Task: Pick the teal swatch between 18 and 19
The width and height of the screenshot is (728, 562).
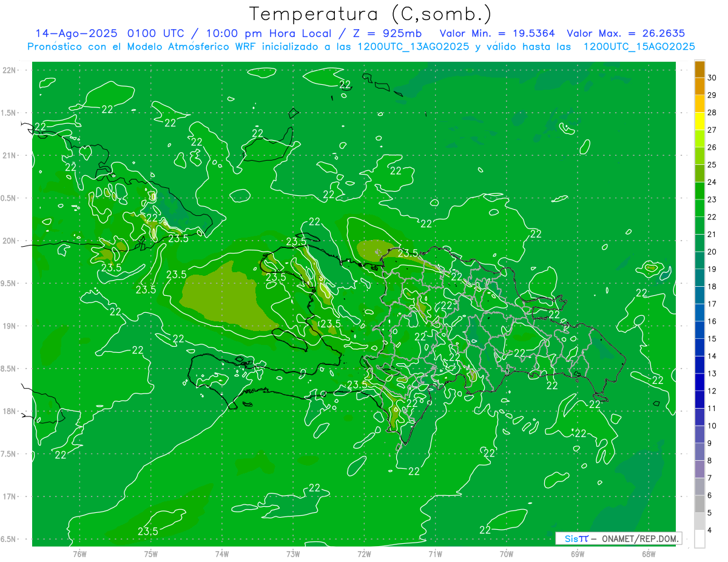Action: pos(699,278)
